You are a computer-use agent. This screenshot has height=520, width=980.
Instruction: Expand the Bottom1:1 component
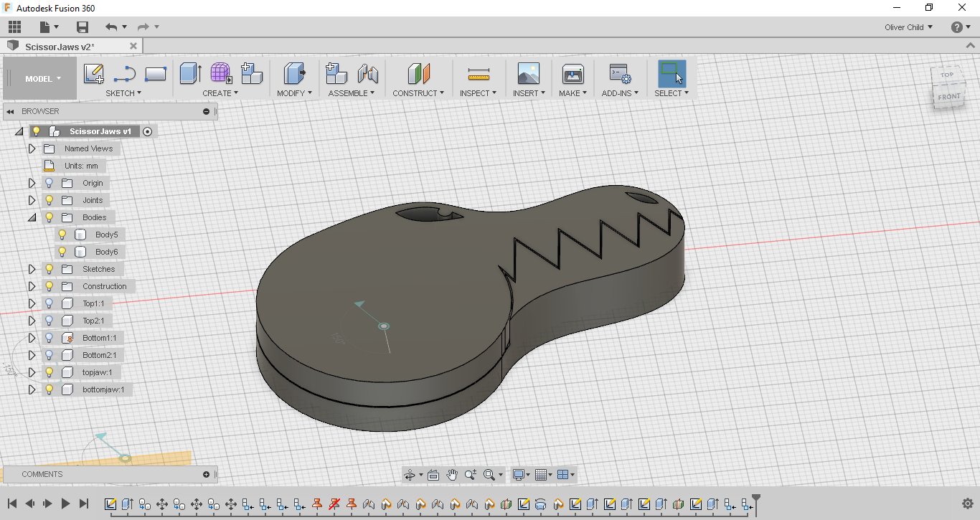pos(32,338)
